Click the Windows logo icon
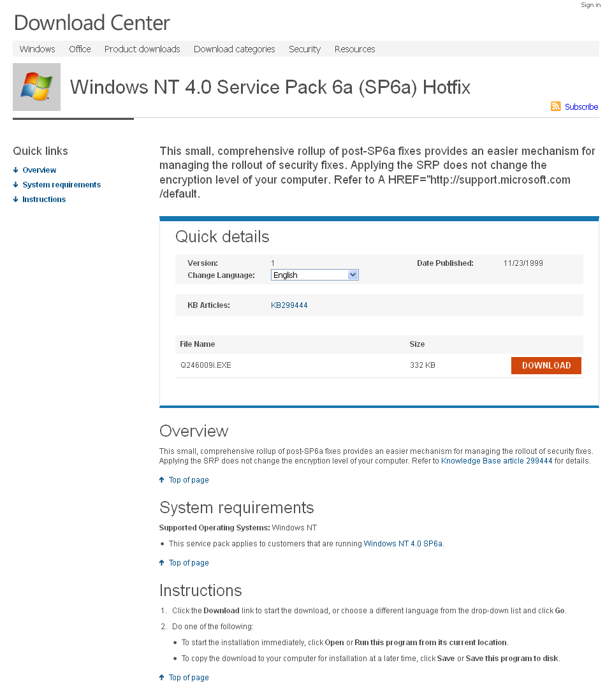612x700 pixels. (x=36, y=87)
